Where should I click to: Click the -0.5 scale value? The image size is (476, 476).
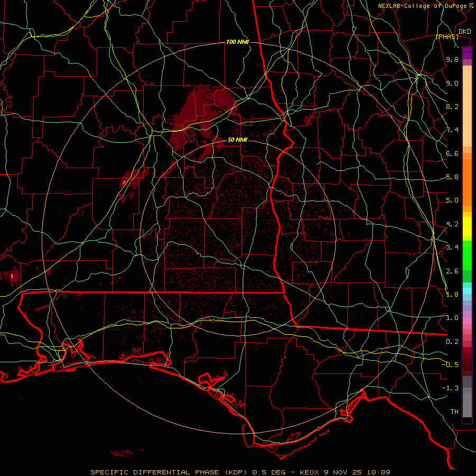click(450, 364)
